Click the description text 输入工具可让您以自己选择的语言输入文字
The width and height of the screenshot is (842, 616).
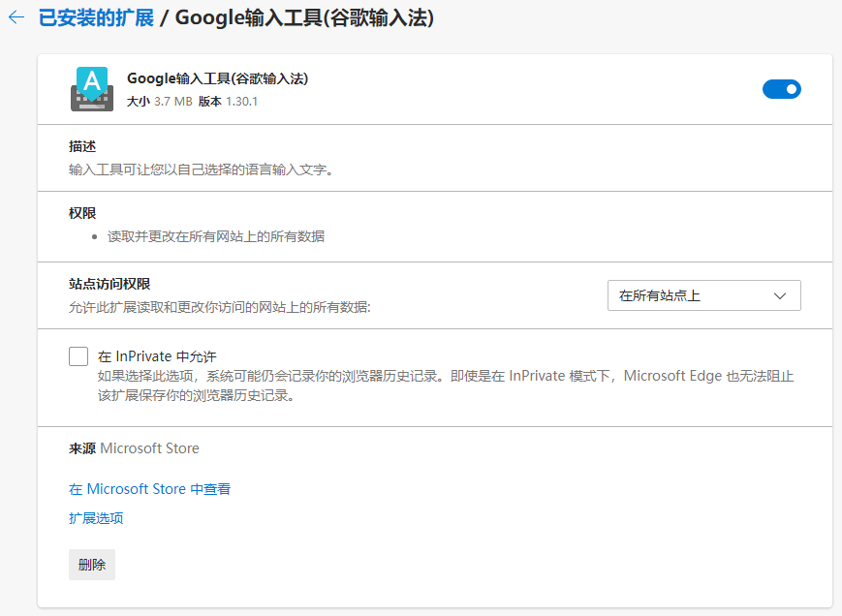pyautogui.click(x=202, y=170)
